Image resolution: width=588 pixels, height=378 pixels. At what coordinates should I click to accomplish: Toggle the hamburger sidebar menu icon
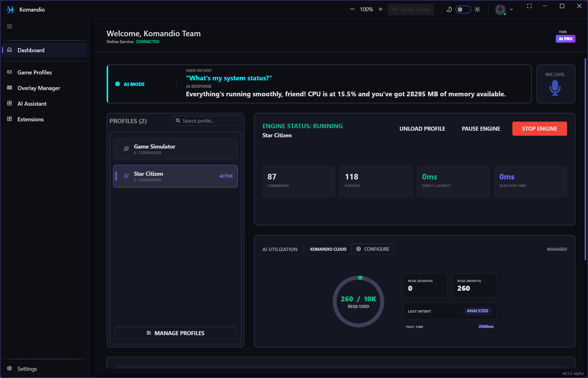[x=10, y=26]
